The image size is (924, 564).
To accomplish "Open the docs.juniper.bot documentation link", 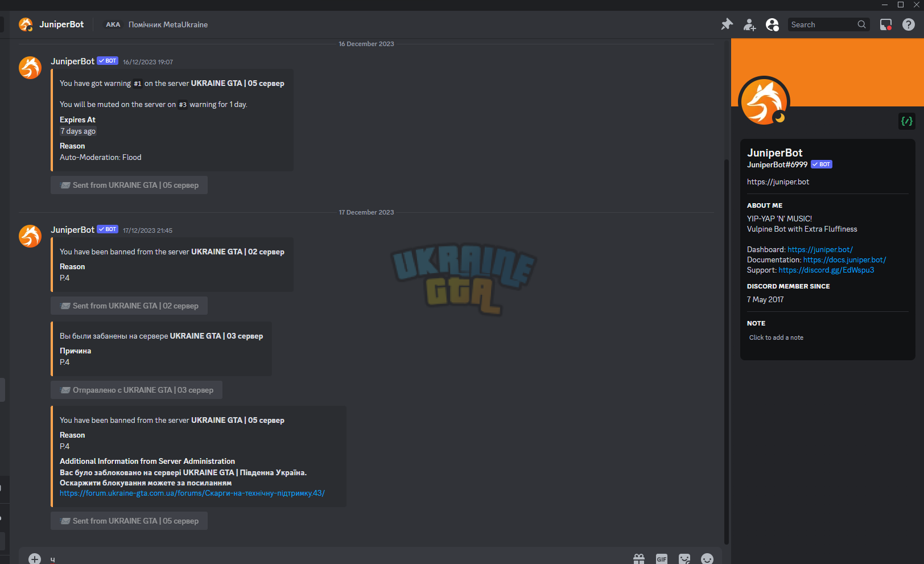I will (x=844, y=260).
